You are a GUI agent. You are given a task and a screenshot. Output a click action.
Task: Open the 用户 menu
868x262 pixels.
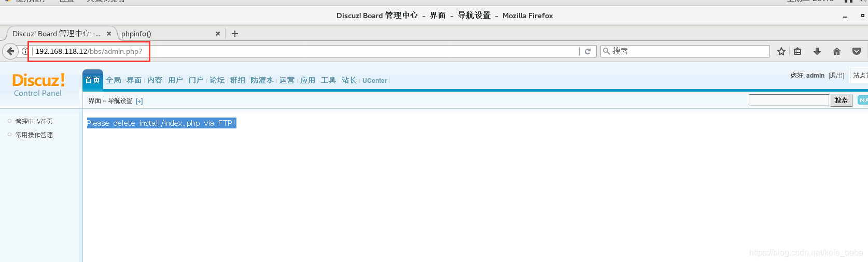[176, 80]
